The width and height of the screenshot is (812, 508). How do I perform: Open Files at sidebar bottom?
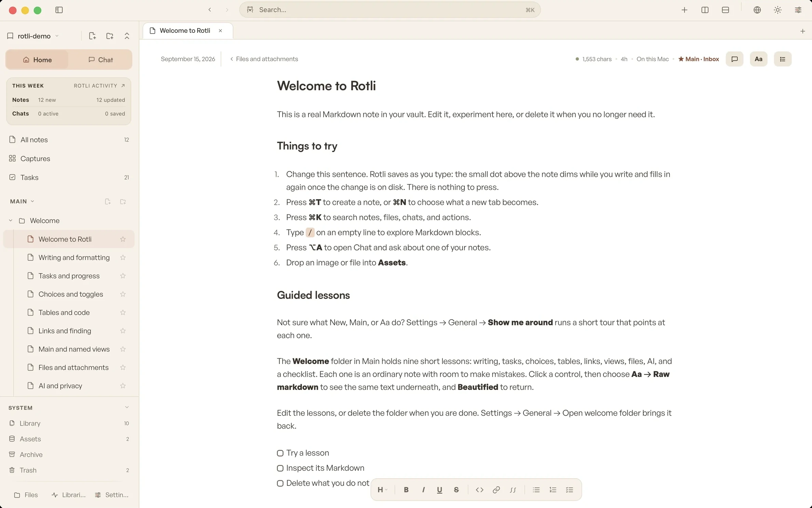pos(26,495)
